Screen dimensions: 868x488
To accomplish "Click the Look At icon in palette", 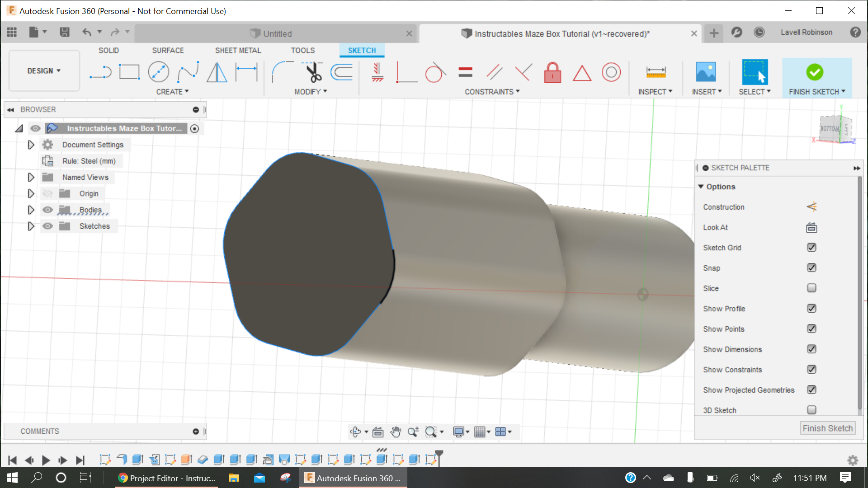I will tap(811, 227).
